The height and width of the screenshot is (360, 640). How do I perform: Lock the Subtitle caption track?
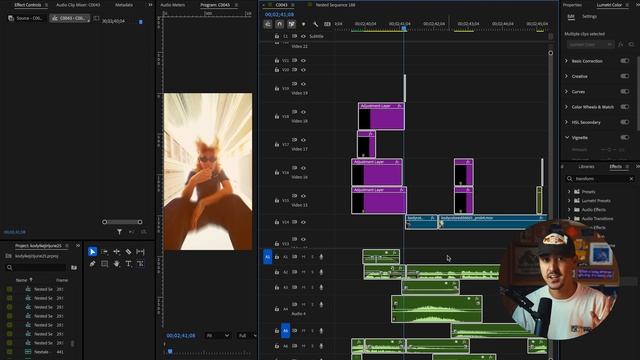277,36
